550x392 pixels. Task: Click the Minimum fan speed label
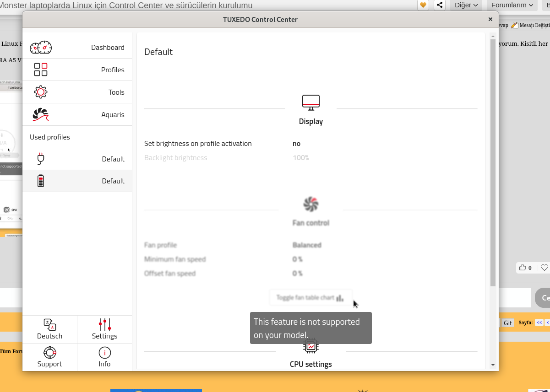(x=175, y=259)
